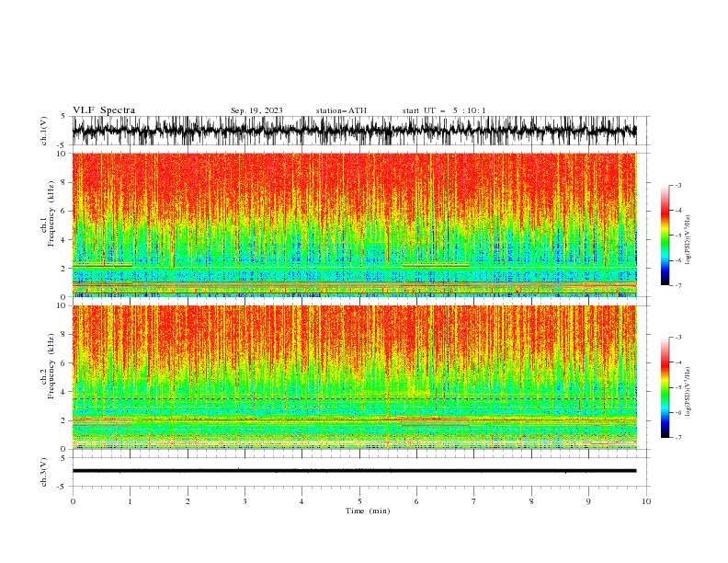Viewport: 728px width, 563px height.
Task: Click the upper PSD color scale bar
Action: click(x=665, y=236)
